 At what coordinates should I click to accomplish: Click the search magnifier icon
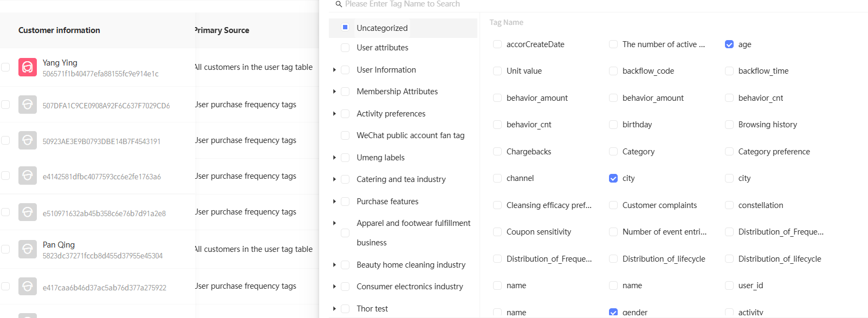point(339,4)
